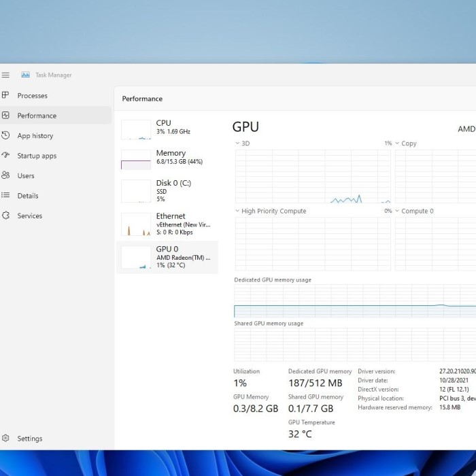Select CPU in the performance list
Screen dimensions: 476x476
point(167,127)
